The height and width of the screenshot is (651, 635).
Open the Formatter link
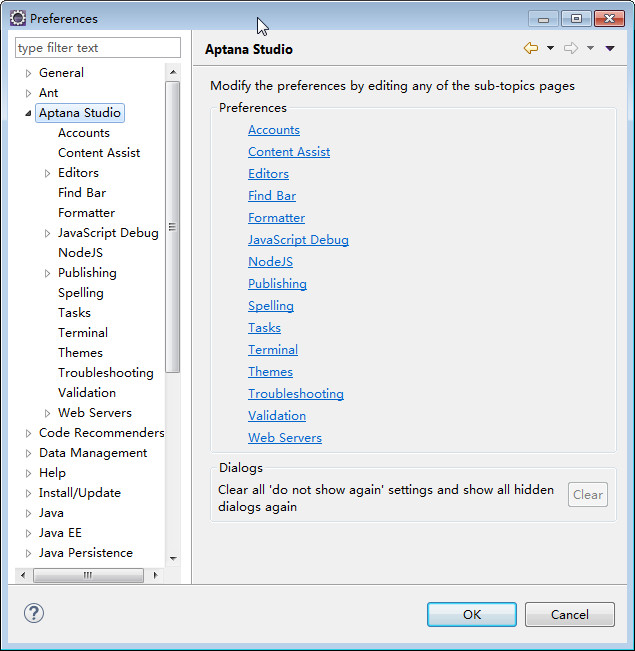pos(277,218)
